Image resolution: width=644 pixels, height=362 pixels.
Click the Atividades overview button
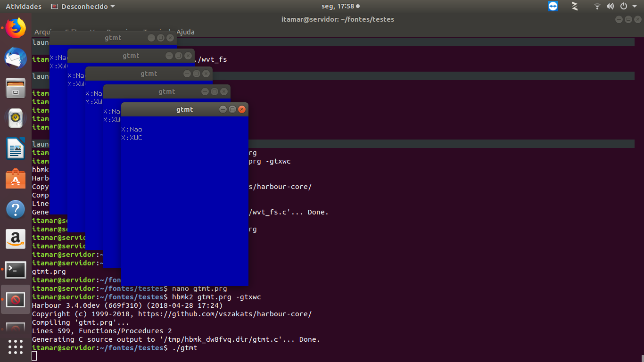(x=23, y=7)
